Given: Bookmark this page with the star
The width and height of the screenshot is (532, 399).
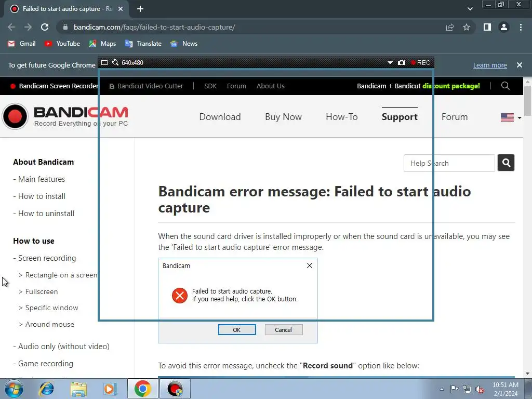Looking at the screenshot, I should point(467,27).
